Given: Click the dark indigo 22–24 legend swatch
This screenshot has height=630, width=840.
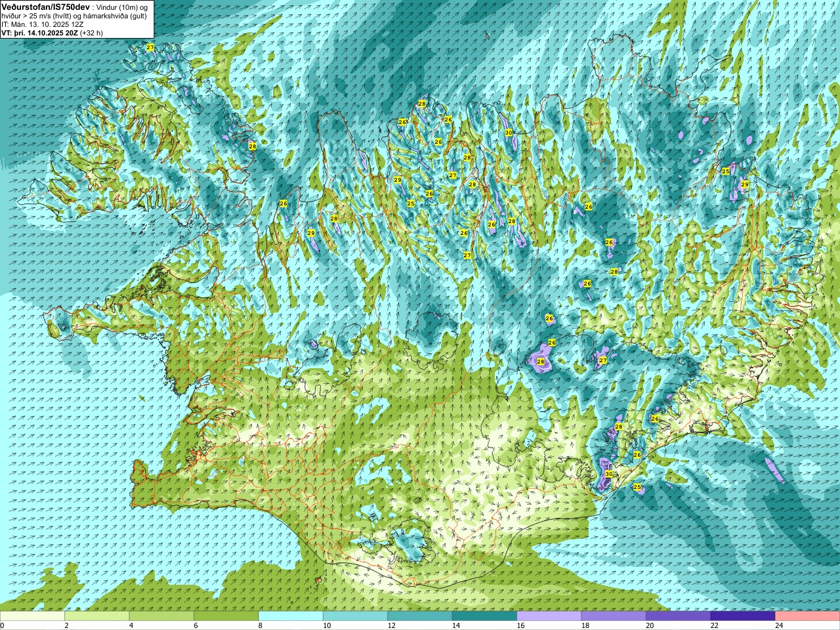Looking at the screenshot, I should click(743, 616).
